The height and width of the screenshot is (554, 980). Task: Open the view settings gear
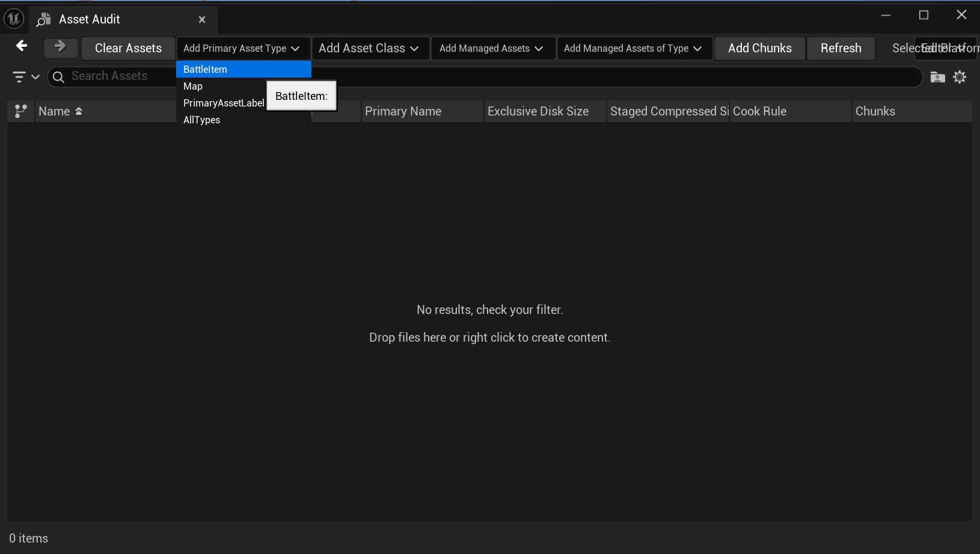coord(960,76)
